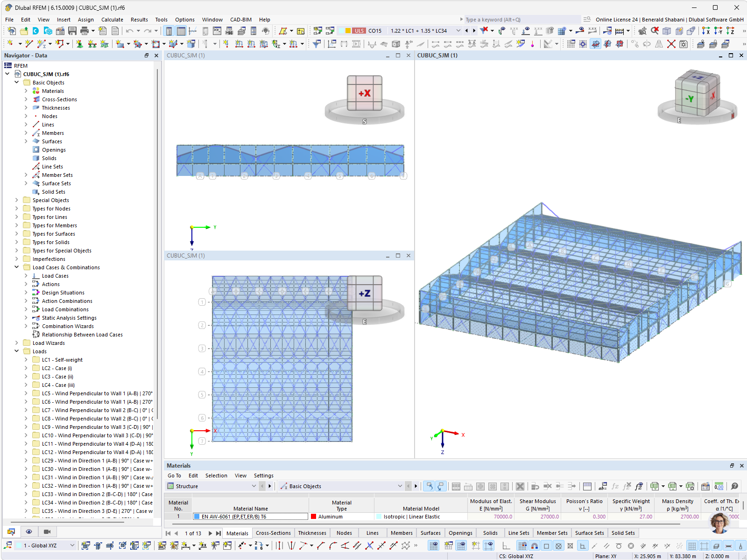747x560 pixels.
Task: Switch to the Surfaces tab
Action: tap(430, 533)
